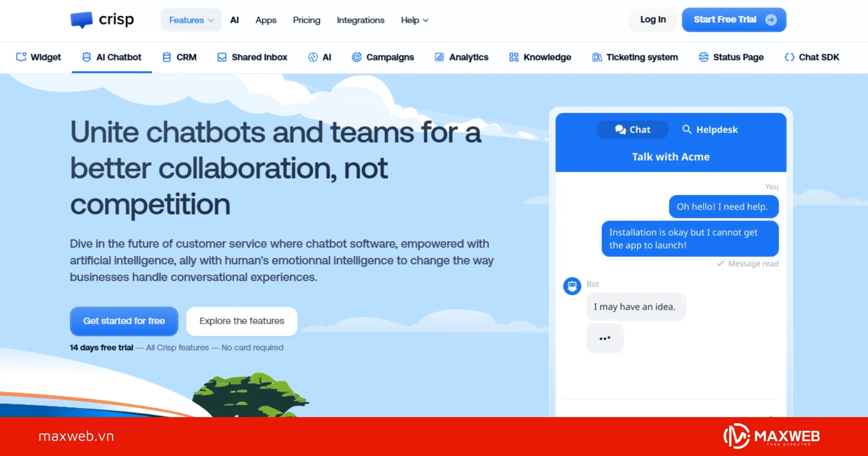Select the Integrations menu item
Image resolution: width=868 pixels, height=456 pixels.
point(360,20)
